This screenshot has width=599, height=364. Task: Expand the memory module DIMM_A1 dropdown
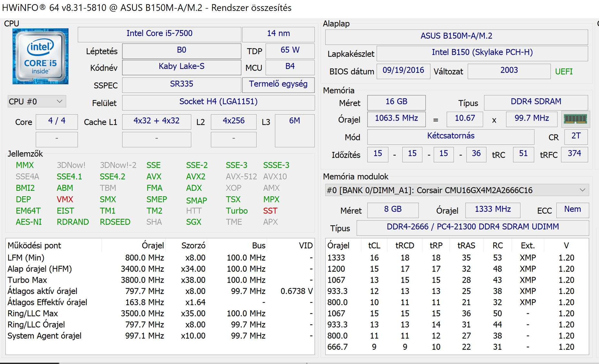(x=456, y=190)
